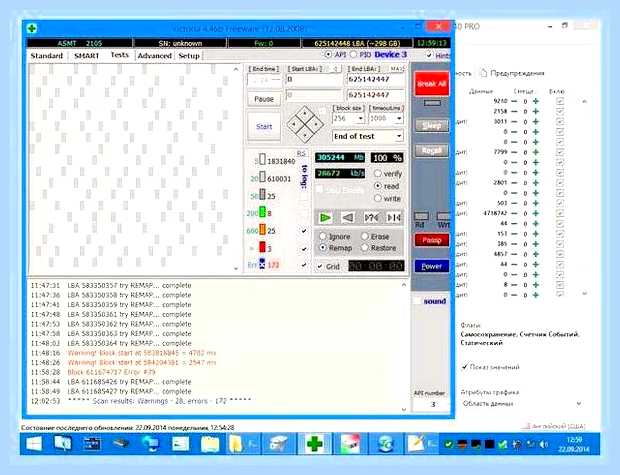Select the API radio button

pyautogui.click(x=328, y=55)
